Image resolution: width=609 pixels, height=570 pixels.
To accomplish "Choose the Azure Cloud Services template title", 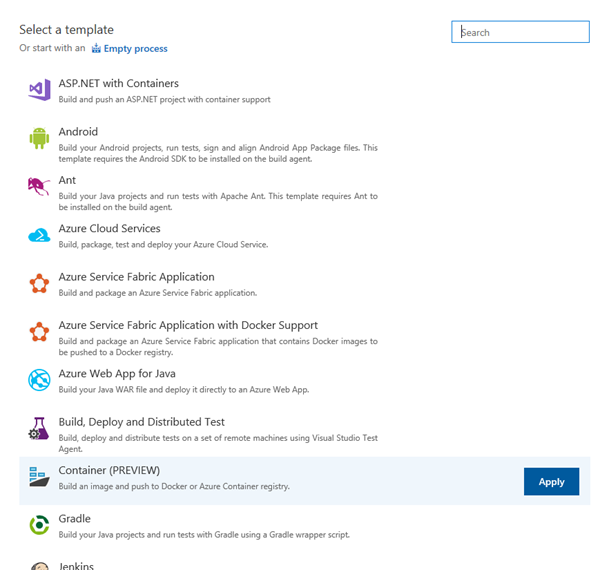I will [x=110, y=228].
